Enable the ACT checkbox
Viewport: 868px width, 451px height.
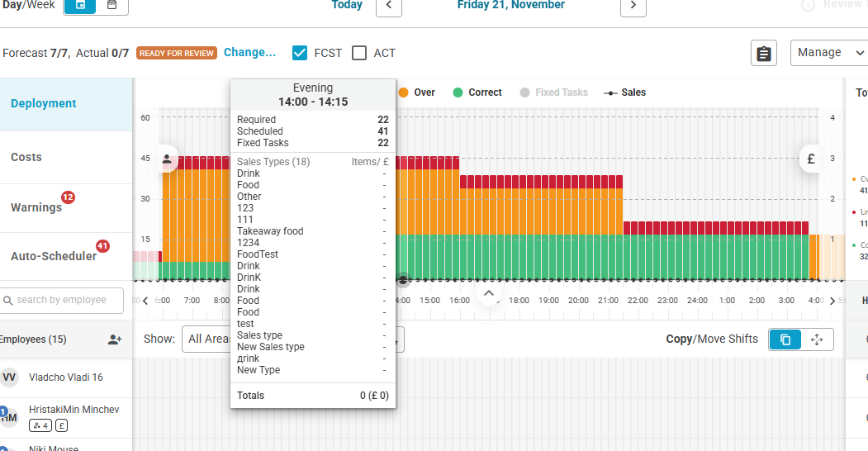[x=359, y=53]
